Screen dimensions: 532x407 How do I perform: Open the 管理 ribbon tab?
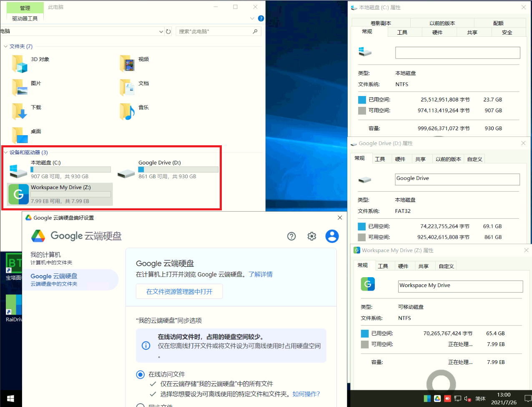25,8
